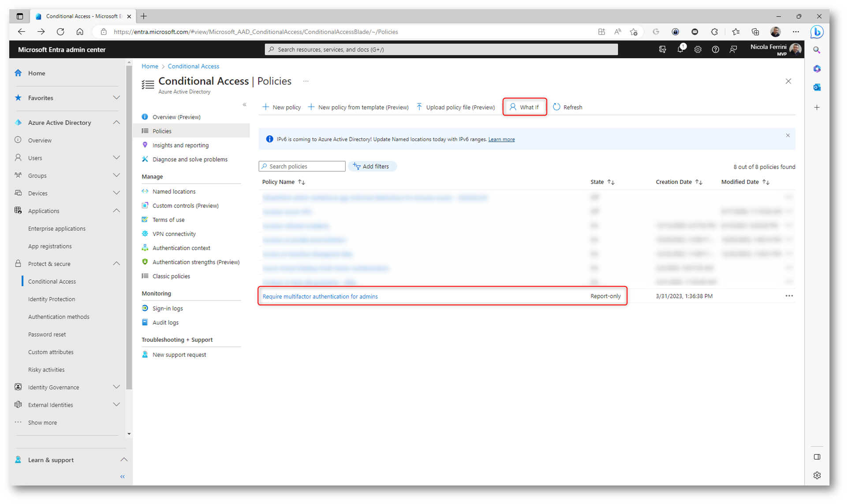
Task: Click the What If button
Action: click(x=524, y=107)
